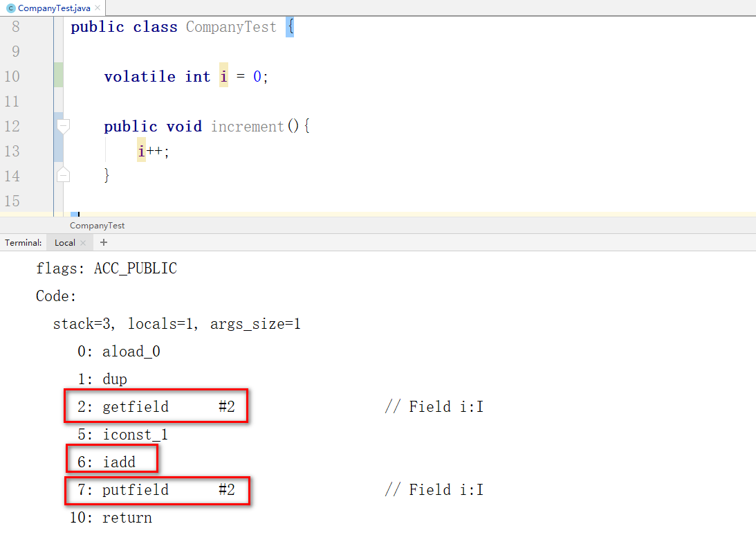Close the CompanyTest.java tab
The width and height of the screenshot is (756, 533).
(x=98, y=8)
